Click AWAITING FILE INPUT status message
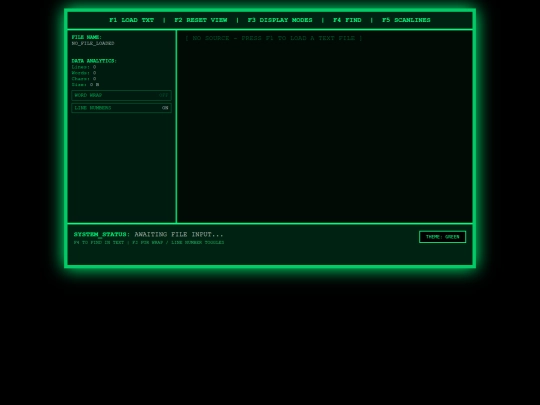The width and height of the screenshot is (540, 405). (x=179, y=235)
